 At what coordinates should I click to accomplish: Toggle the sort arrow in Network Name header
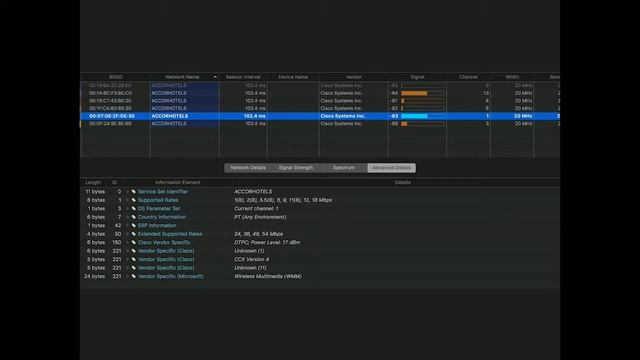coord(215,77)
